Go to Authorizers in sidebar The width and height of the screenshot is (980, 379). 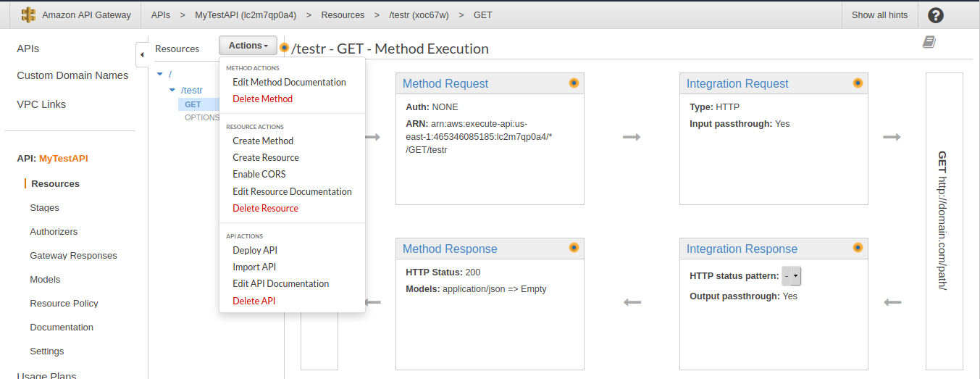pyautogui.click(x=54, y=231)
